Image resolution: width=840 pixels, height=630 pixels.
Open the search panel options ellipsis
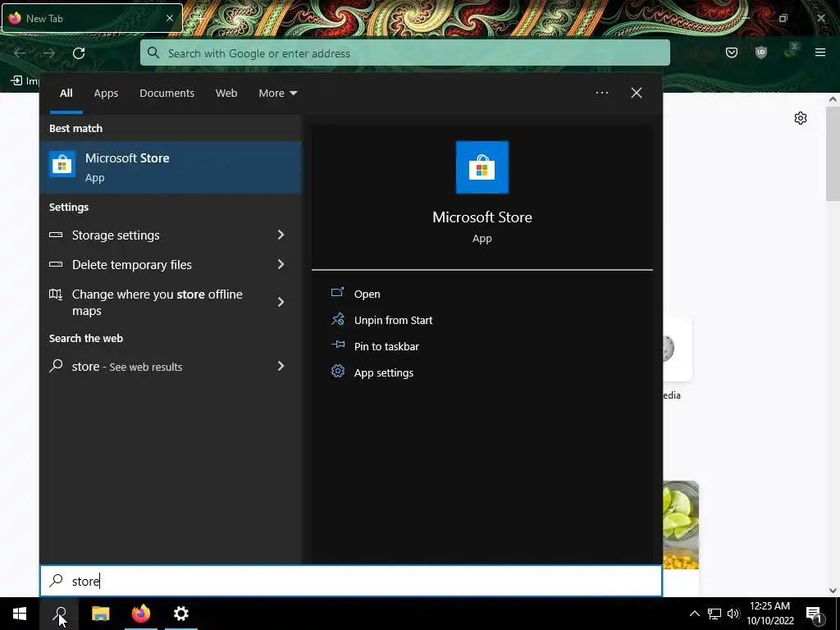[x=601, y=93]
